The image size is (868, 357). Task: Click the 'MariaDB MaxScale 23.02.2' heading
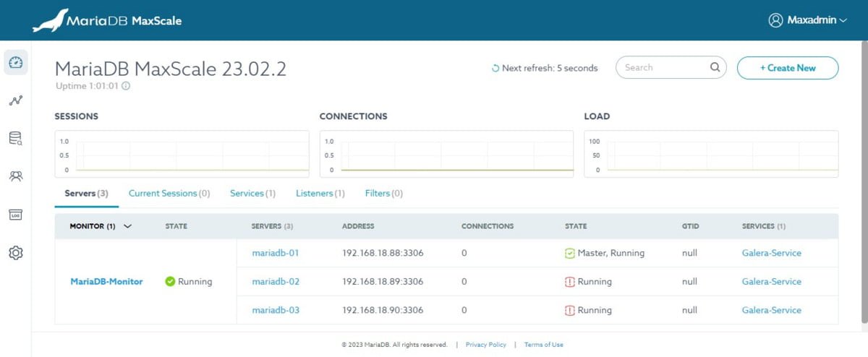point(171,69)
